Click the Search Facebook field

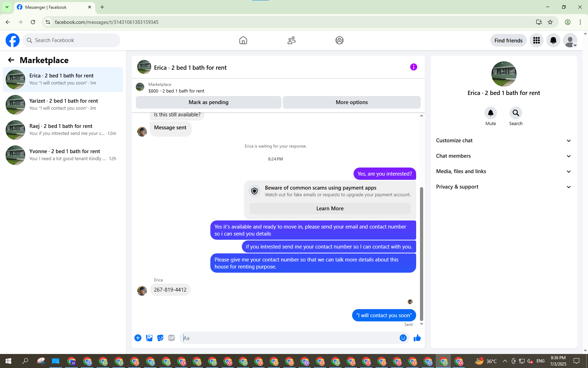(x=71, y=40)
